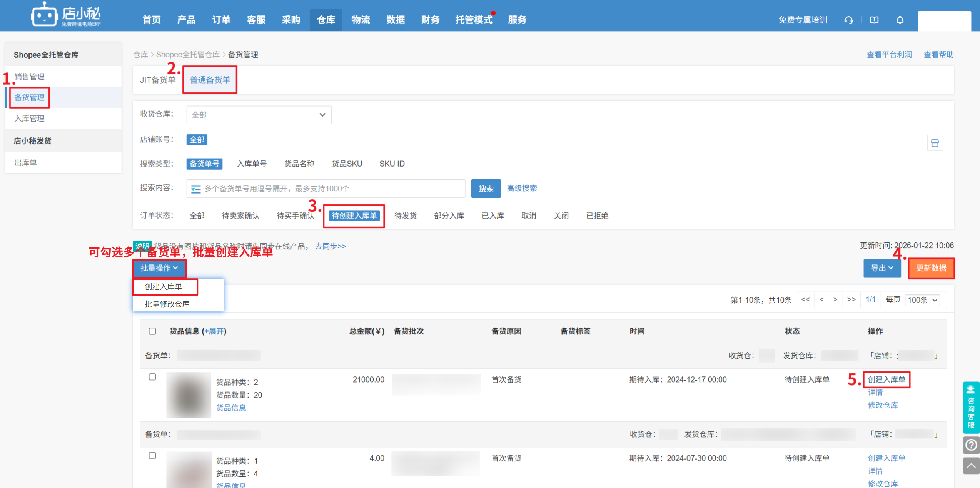Viewport: 980px width, 488px height.
Task: Click the list icon in search box
Action: pos(195,189)
